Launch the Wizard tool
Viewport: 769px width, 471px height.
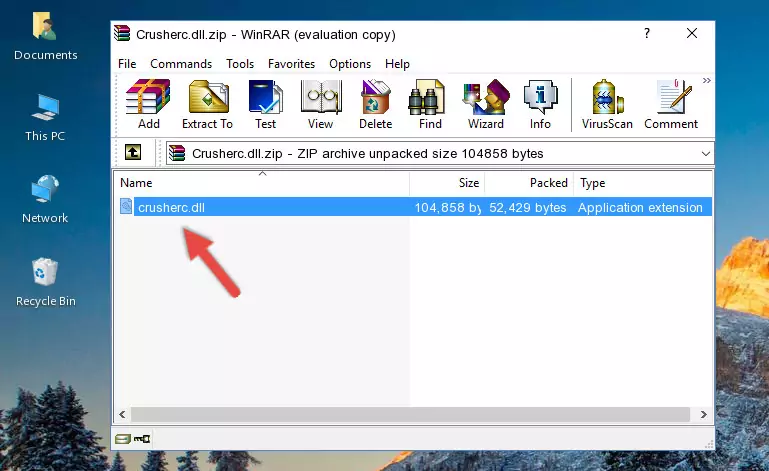pyautogui.click(x=486, y=105)
